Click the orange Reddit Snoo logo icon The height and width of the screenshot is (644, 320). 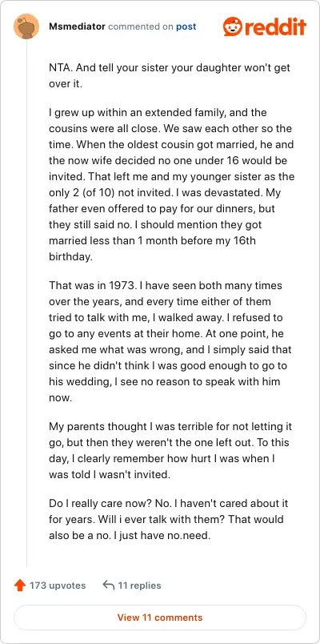coord(233,26)
